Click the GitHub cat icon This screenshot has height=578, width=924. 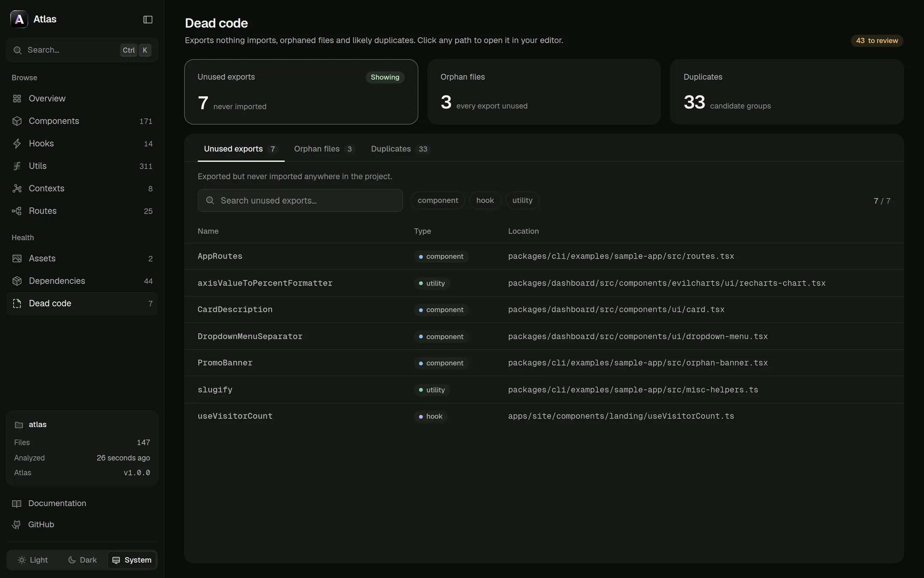coord(17,524)
